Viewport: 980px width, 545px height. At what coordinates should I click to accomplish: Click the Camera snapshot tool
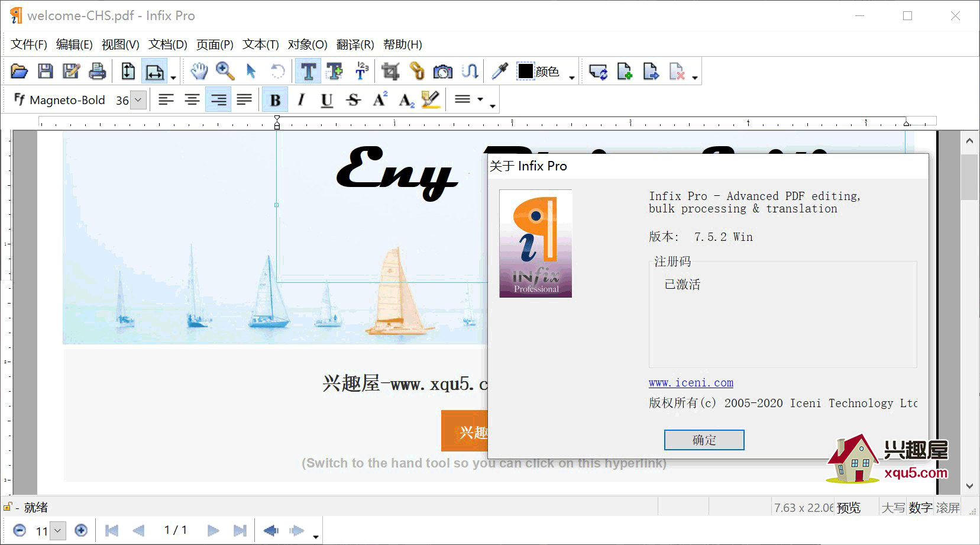(442, 72)
